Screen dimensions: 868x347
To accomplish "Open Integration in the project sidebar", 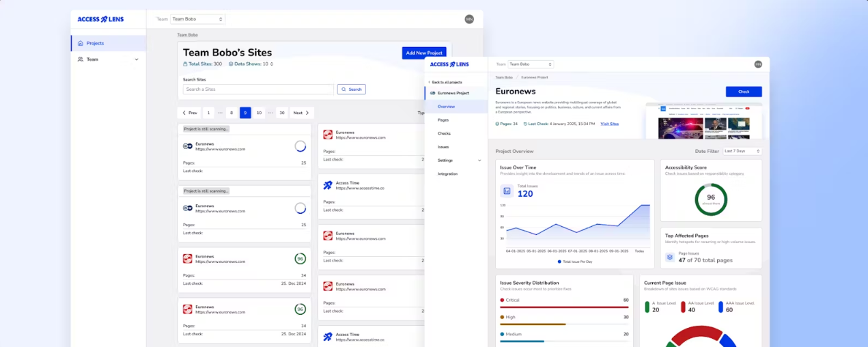I will (x=448, y=173).
